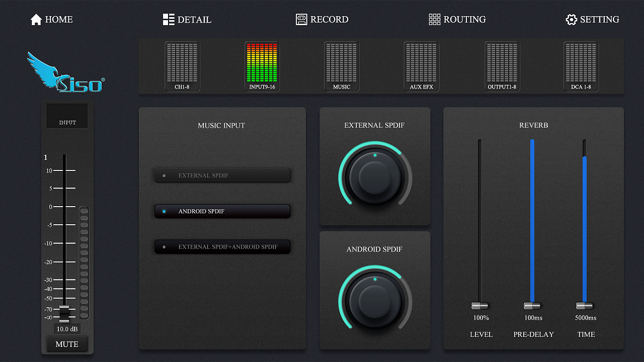
Task: Select the DCA 1-8 meter group
Action: 581,66
